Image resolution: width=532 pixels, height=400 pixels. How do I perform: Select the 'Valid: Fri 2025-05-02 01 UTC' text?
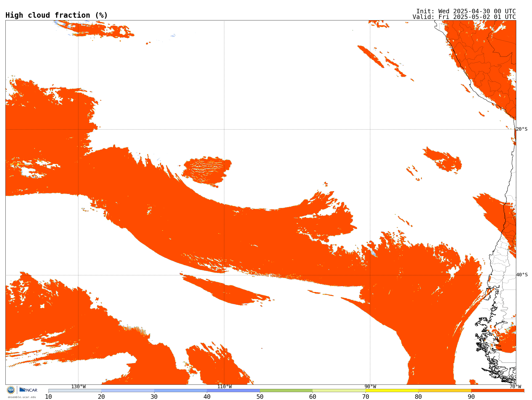click(464, 17)
